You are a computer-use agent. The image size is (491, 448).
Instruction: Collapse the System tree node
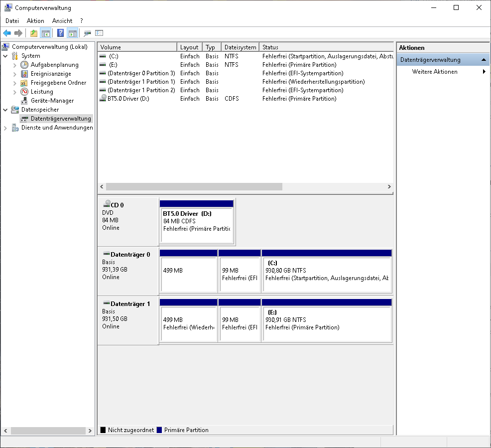tap(5, 56)
